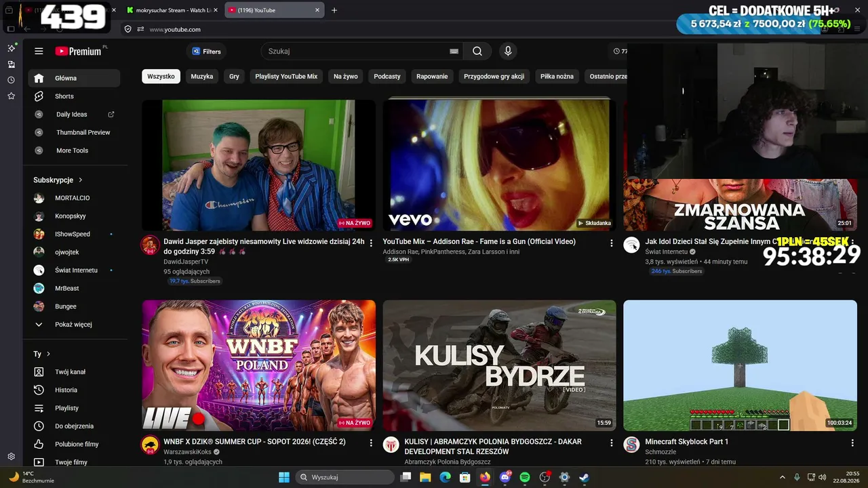868x488 pixels.
Task: Open site permissions icon in address bar
Action: point(140,29)
